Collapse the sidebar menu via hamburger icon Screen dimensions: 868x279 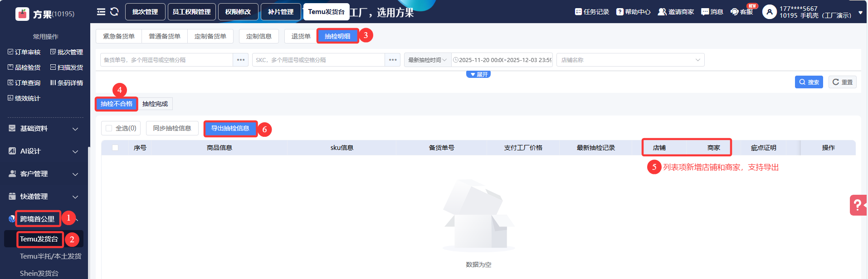(101, 12)
